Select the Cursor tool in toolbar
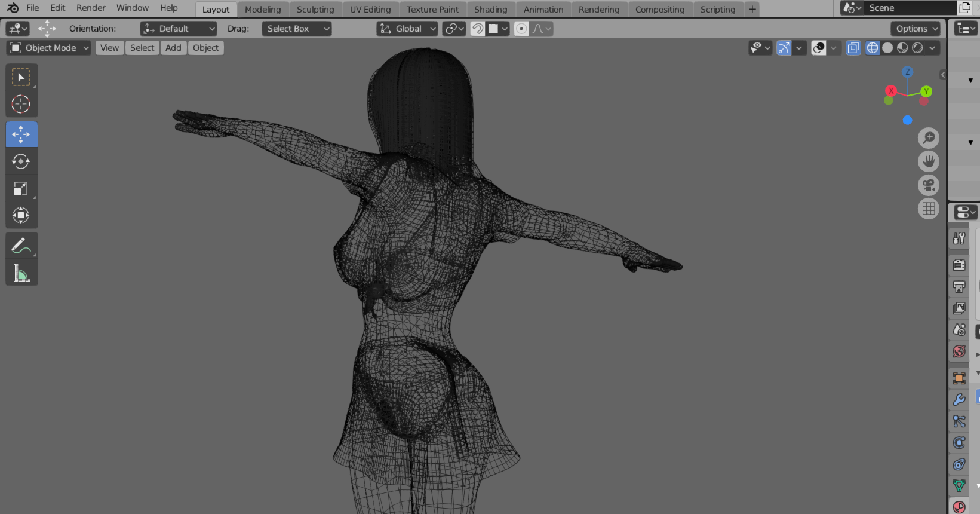 click(21, 104)
